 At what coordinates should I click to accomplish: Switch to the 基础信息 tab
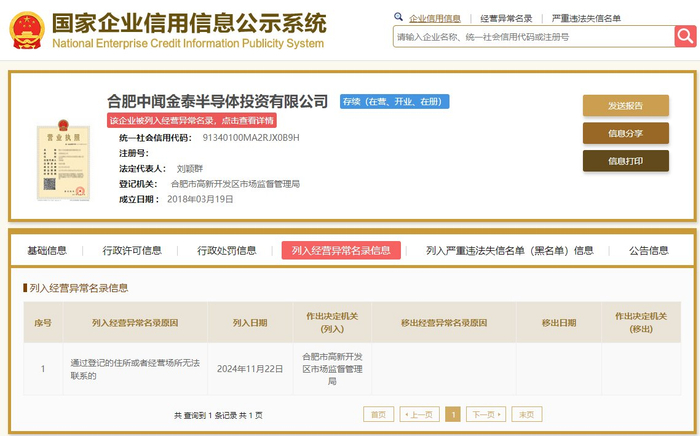[x=47, y=250]
